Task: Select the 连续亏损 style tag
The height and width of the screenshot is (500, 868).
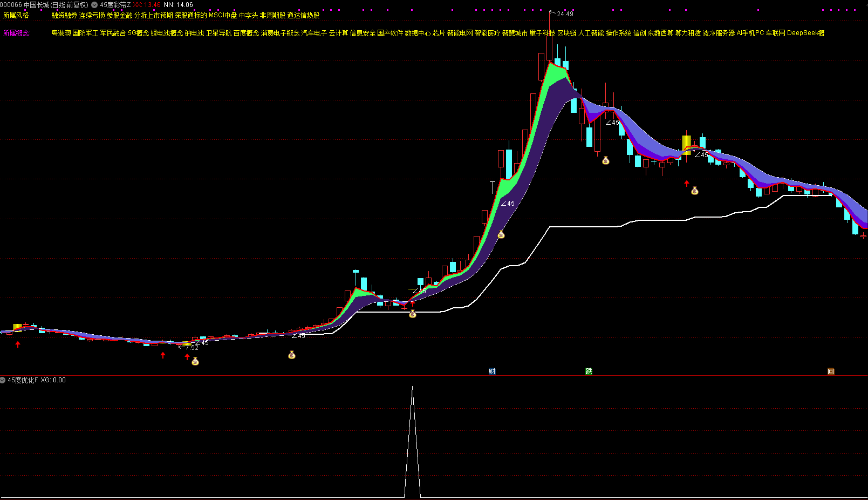Action: (x=92, y=16)
